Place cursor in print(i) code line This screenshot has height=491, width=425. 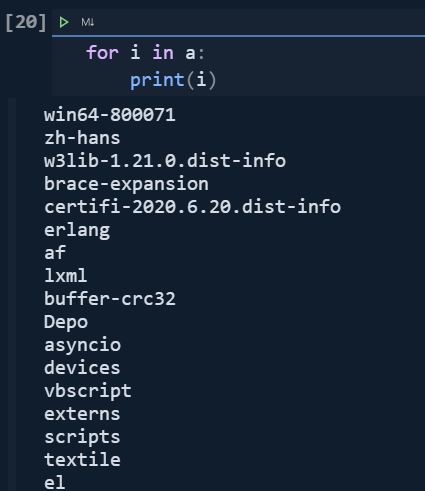tap(173, 80)
